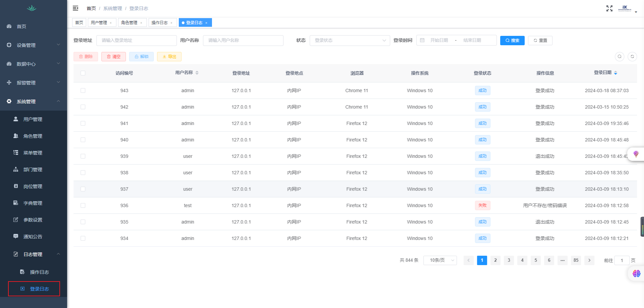Image resolution: width=644 pixels, height=308 pixels.
Task: Click the fullscreen toggle icon
Action: pyautogui.click(x=609, y=8)
